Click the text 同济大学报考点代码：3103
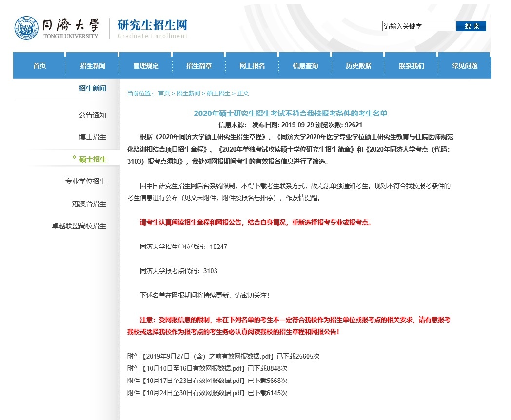511x420 pixels. (x=178, y=271)
